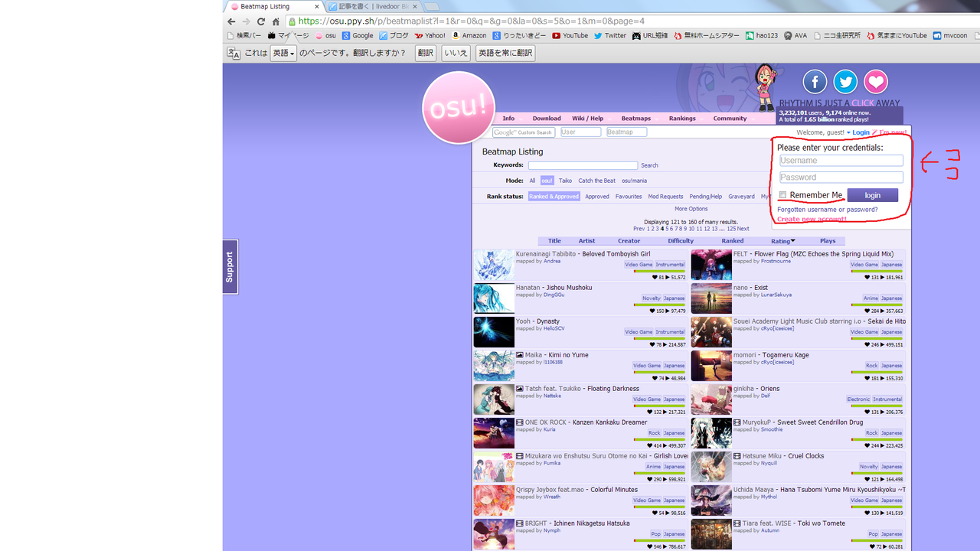Sort by Difficulty column
The height and width of the screenshot is (551, 980).
coord(681,241)
